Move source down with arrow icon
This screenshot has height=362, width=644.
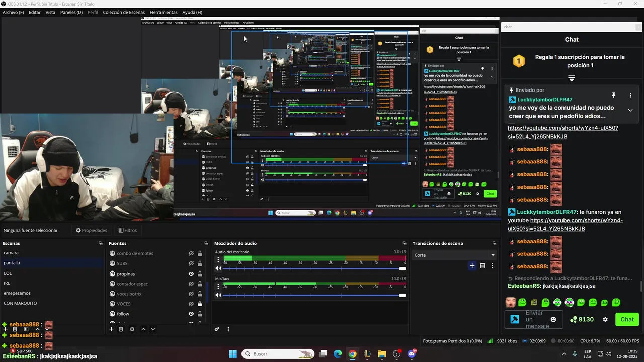coord(153,329)
